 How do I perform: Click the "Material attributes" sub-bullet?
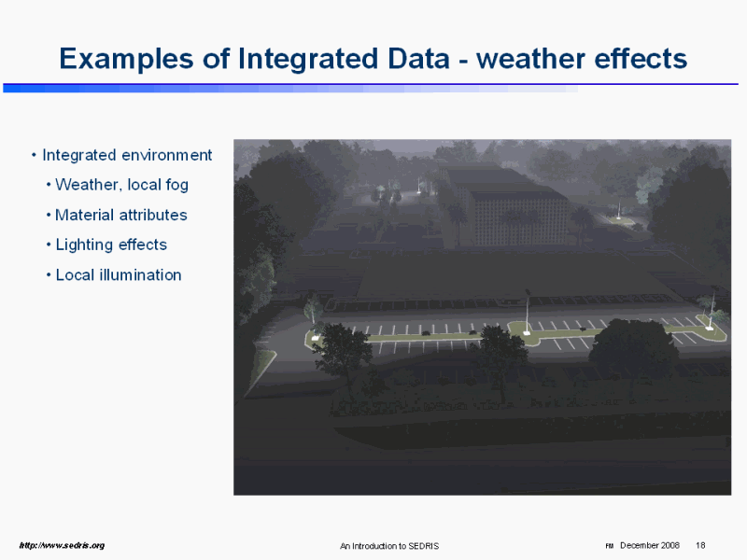tap(120, 215)
